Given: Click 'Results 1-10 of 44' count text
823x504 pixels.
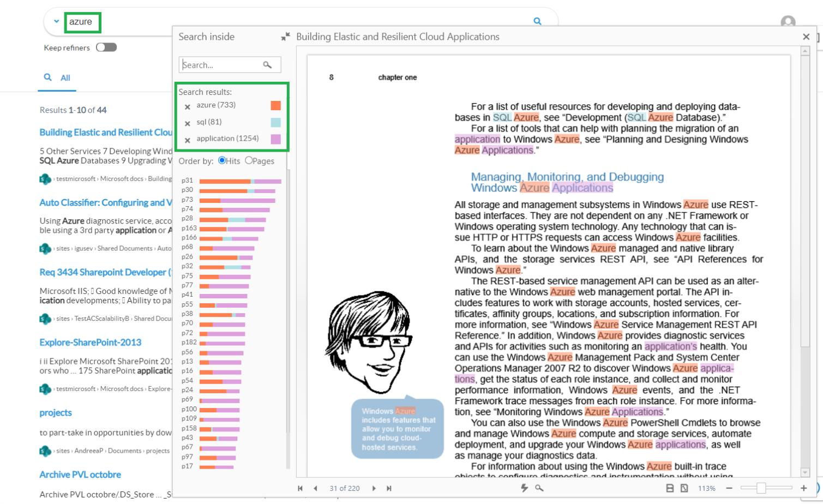Looking at the screenshot, I should tap(73, 110).
